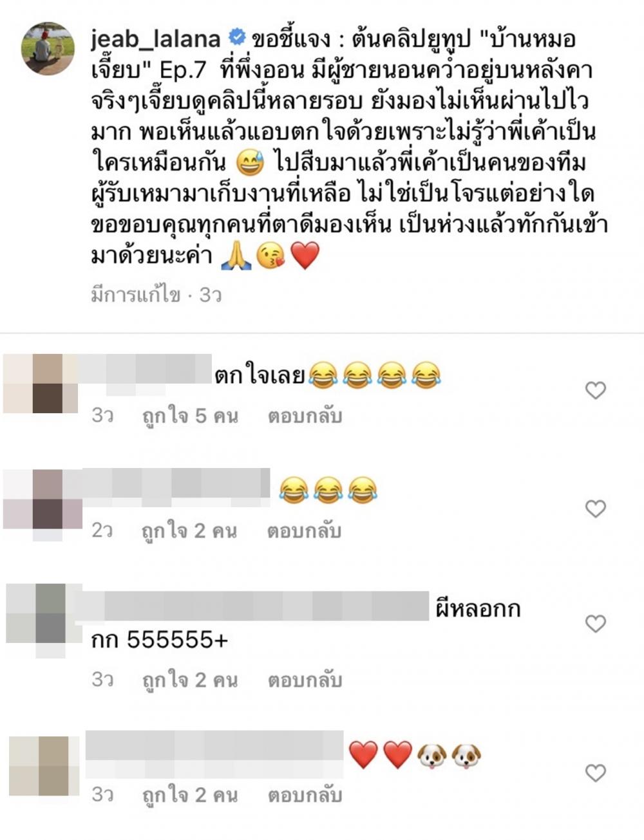
Task: View 2 likes on laughing emojis comment
Action: 190,531
